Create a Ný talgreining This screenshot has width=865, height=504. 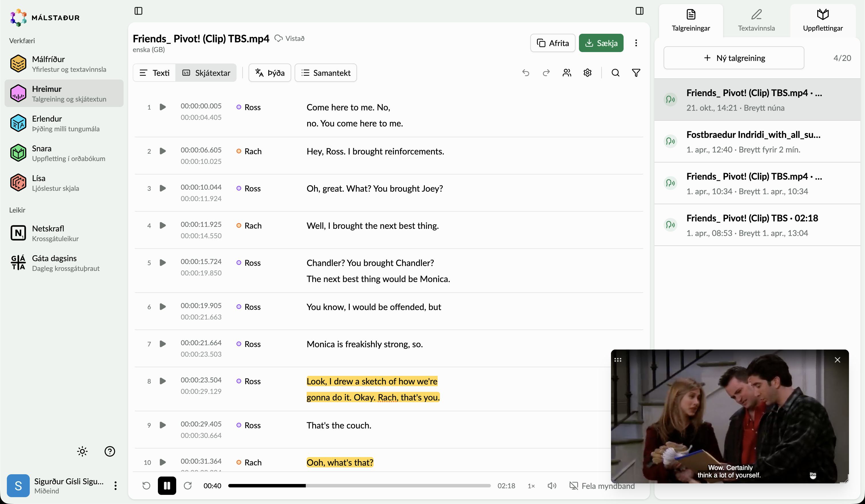click(x=734, y=58)
